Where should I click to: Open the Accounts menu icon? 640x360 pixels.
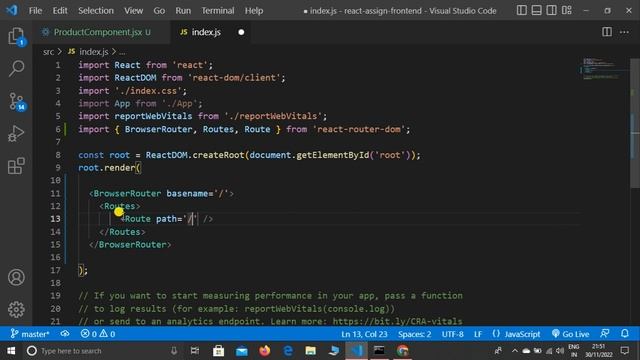click(x=16, y=277)
